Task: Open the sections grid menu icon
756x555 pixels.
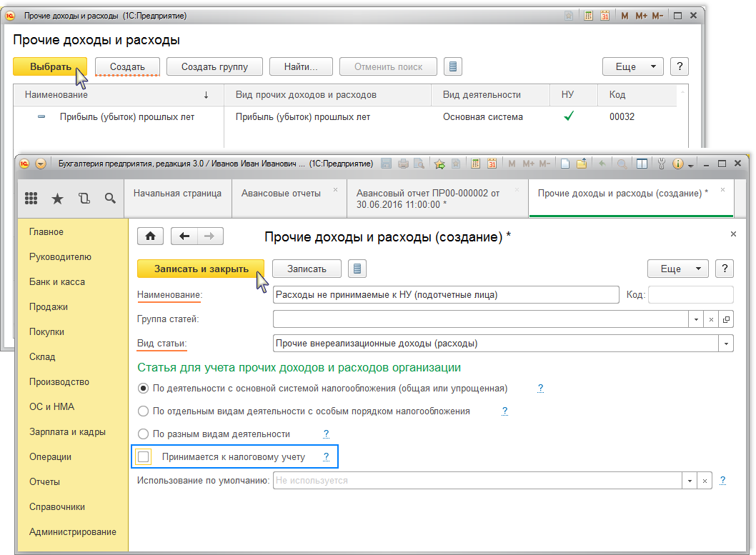Action: coord(31,198)
